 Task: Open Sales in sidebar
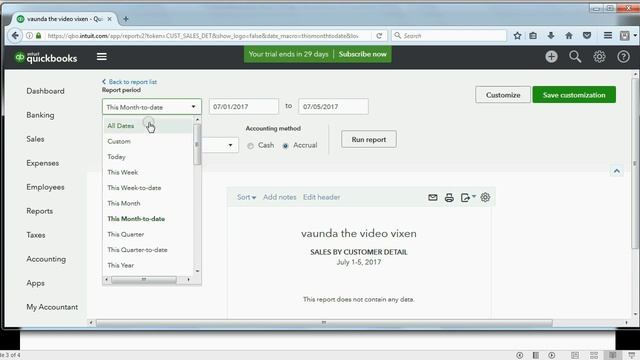click(x=35, y=139)
